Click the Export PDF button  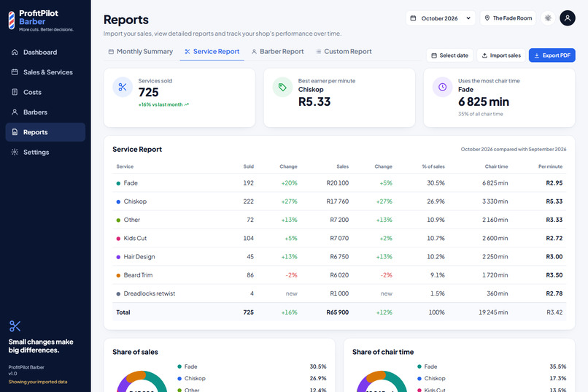[552, 55]
